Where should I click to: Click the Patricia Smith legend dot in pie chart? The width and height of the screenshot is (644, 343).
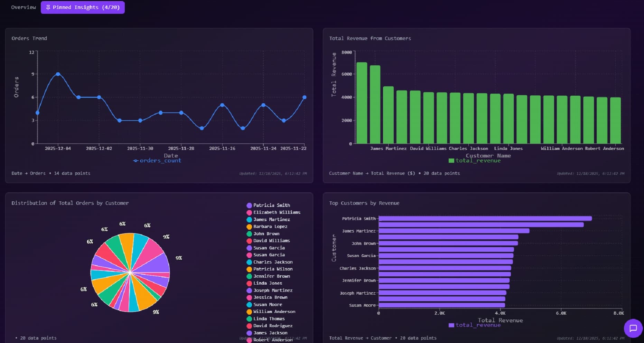[x=249, y=205]
